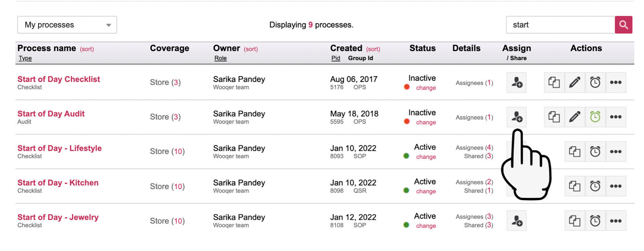Click the search field containing "start"
Screen dimensions: 644x251
(560, 25)
